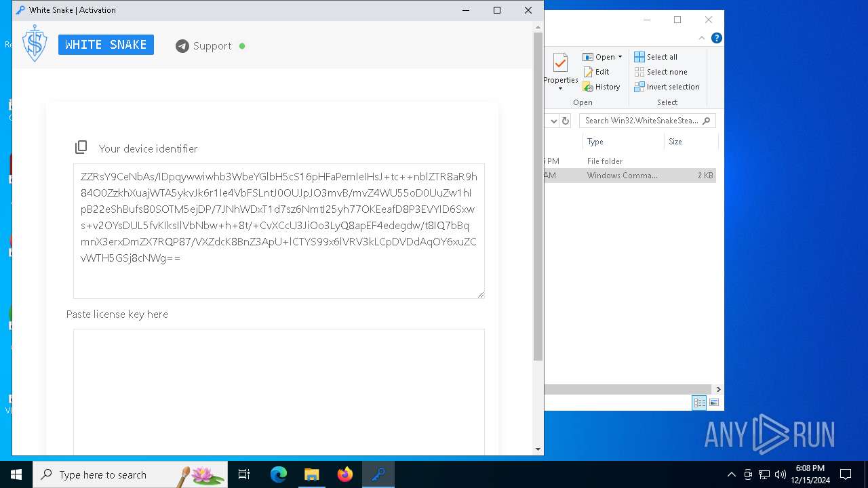
Task: Switch Explorer to details view icon
Action: pyautogui.click(x=699, y=403)
